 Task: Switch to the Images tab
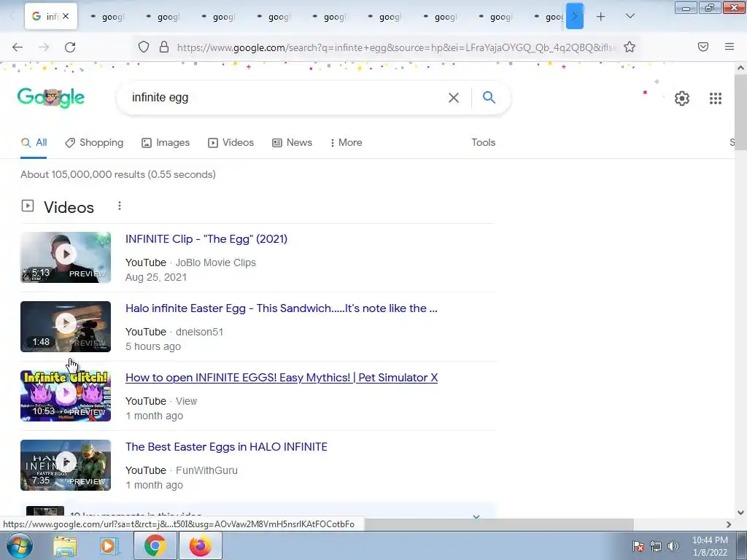166,142
